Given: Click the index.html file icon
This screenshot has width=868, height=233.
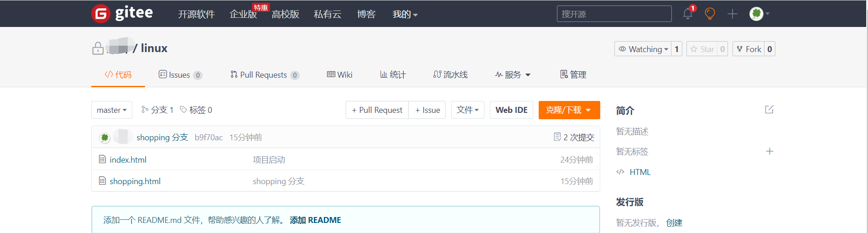Looking at the screenshot, I should tap(103, 159).
